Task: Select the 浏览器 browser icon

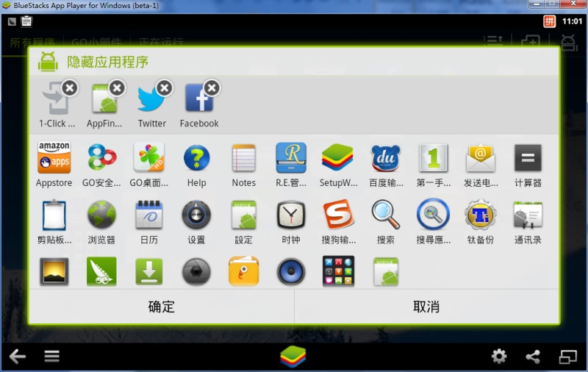Action: click(x=101, y=215)
